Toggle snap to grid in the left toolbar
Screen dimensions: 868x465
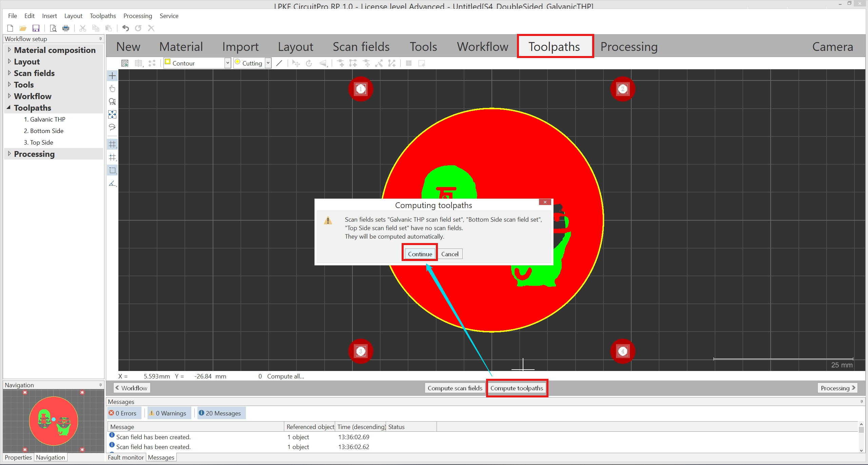(x=112, y=157)
